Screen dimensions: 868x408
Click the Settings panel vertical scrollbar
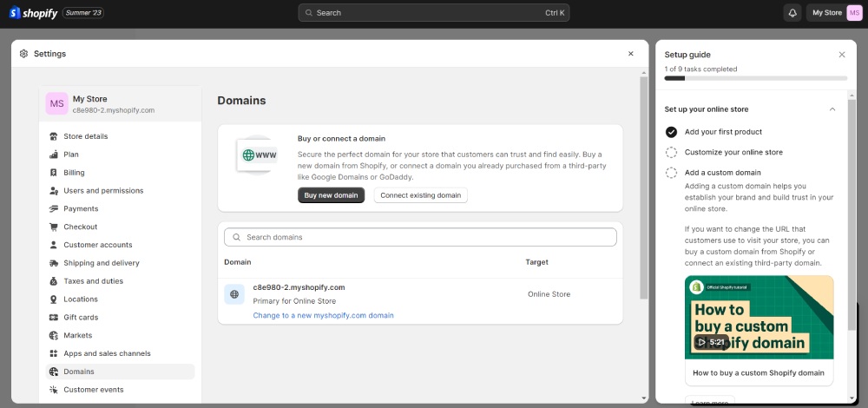[x=643, y=188]
